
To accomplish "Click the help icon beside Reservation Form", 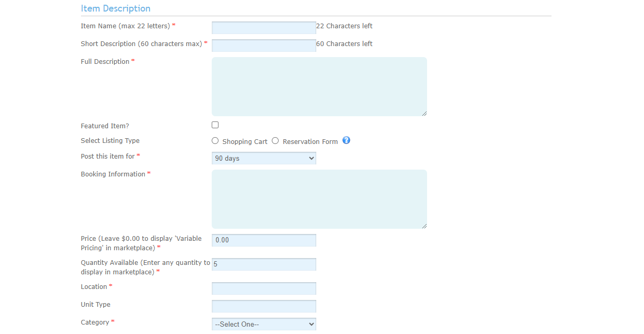I will click(x=346, y=140).
